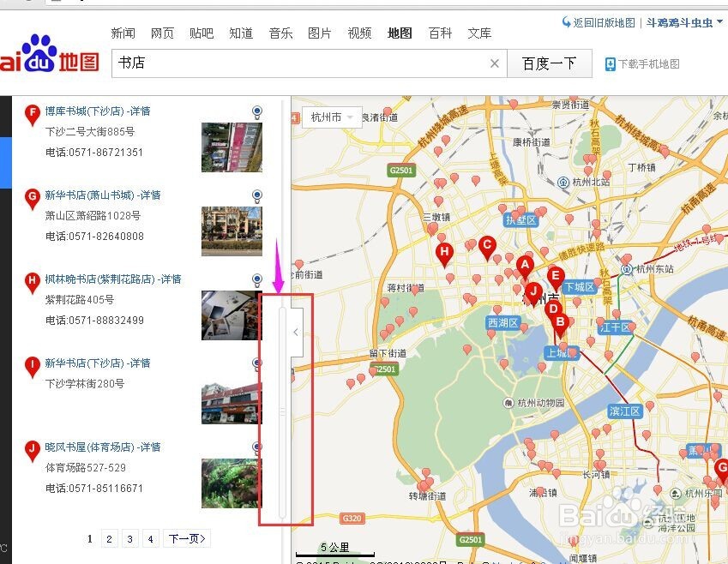Select map pin G near the right edge of the map
The width and height of the screenshot is (728, 564).
[721, 470]
